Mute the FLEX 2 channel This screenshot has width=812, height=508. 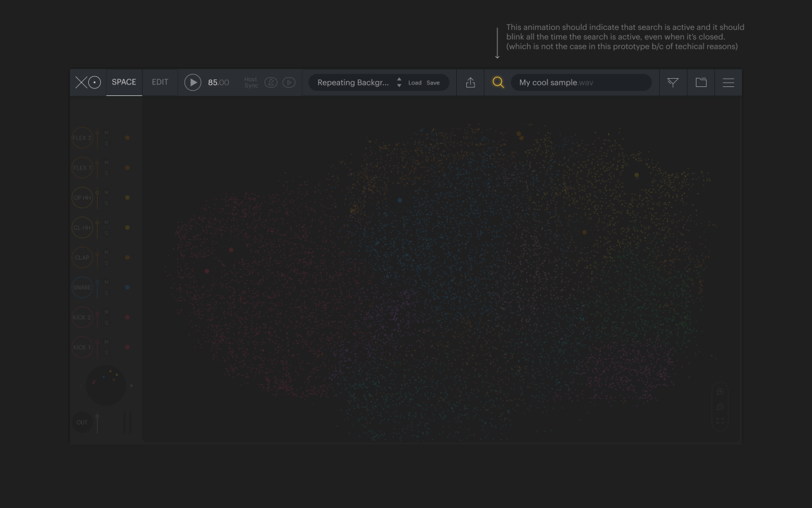coord(107,133)
